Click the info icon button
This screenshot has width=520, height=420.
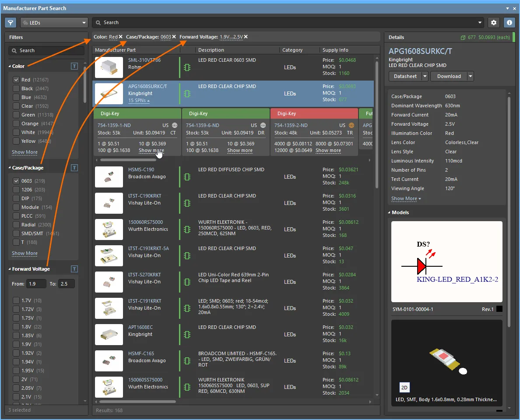tap(509, 23)
